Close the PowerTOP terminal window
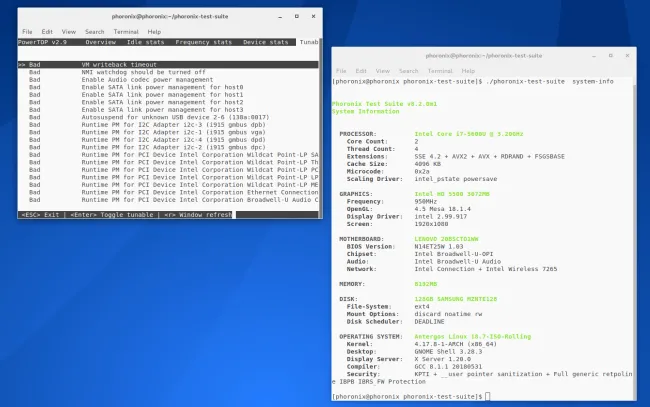The width and height of the screenshot is (650, 407). 313,17
